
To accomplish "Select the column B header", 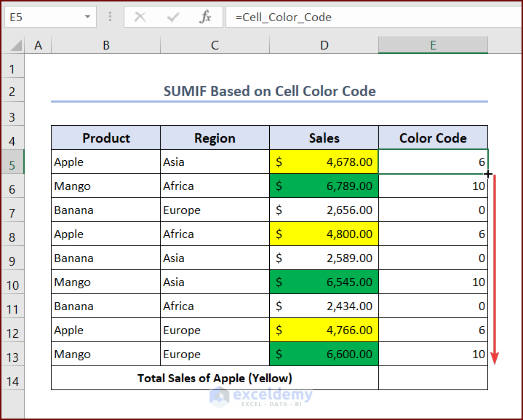I will (106, 45).
